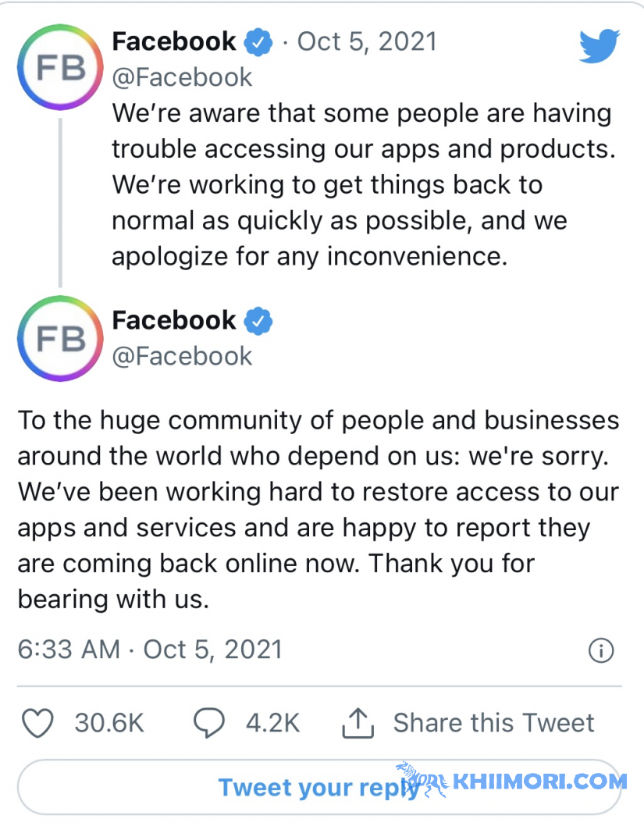The height and width of the screenshot is (826, 644).
Task: View the 4.2K replies count
Action: coord(272,723)
